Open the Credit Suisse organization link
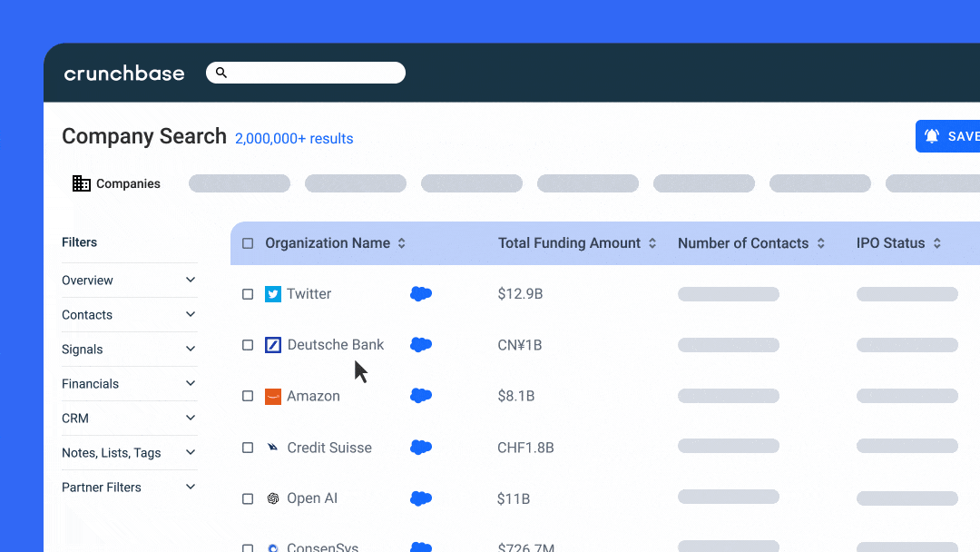 pos(329,448)
